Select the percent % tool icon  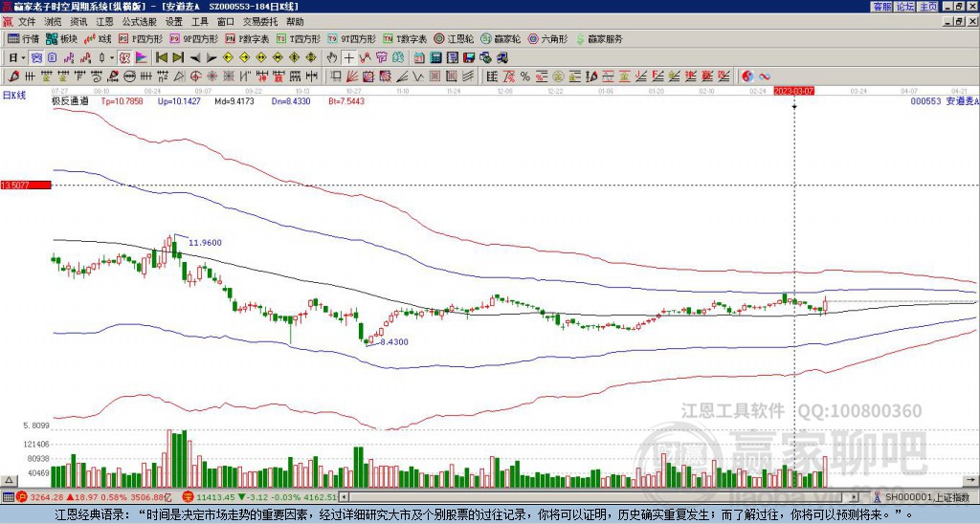pyautogui.click(x=525, y=76)
